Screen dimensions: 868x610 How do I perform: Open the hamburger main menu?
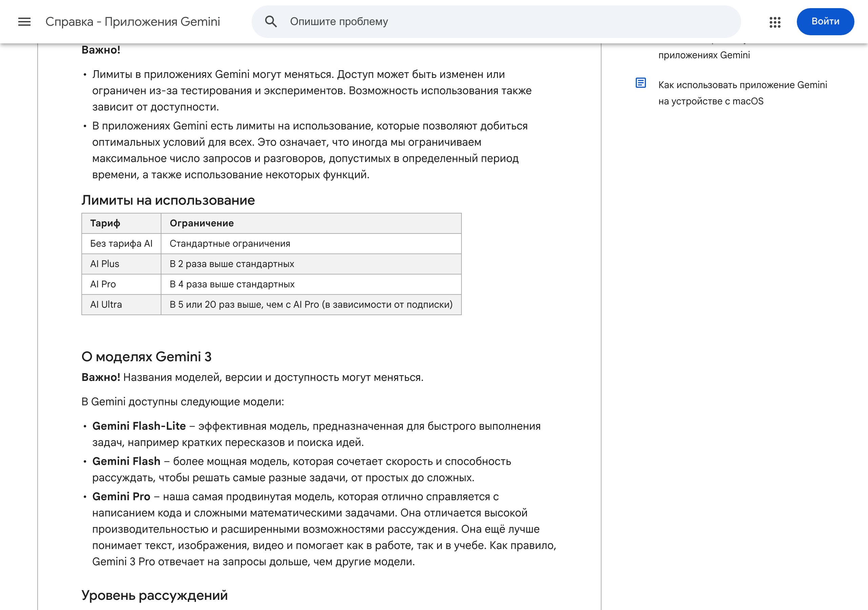pos(24,22)
